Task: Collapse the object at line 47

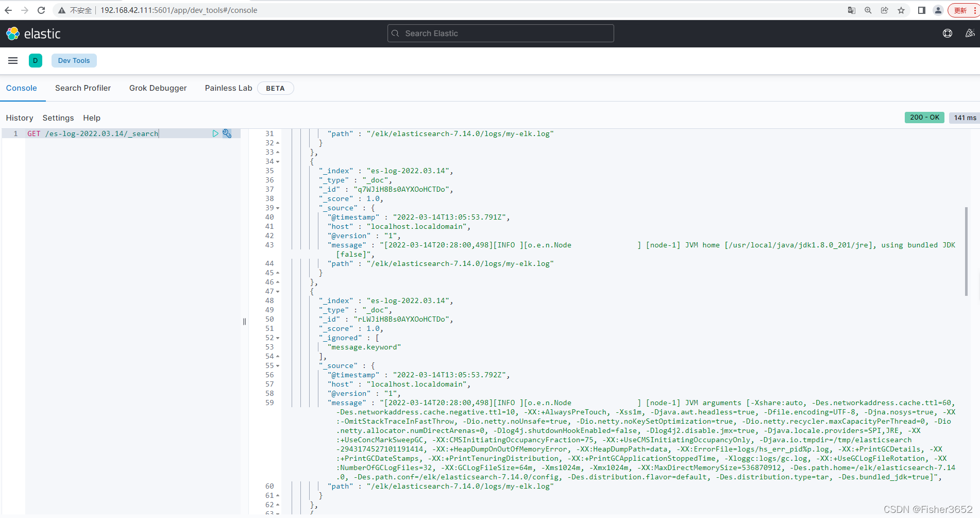Action: [x=278, y=292]
